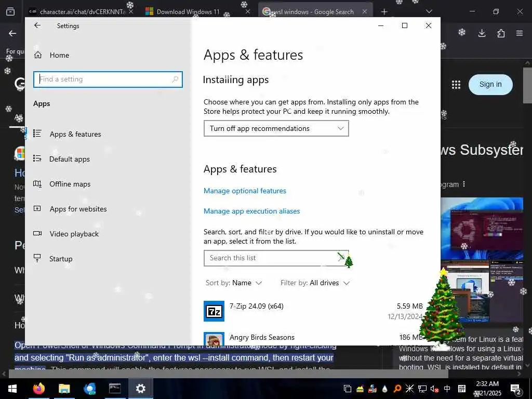Switch to character.ai browser tab
This screenshot has width=532, height=399.
(x=82, y=11)
